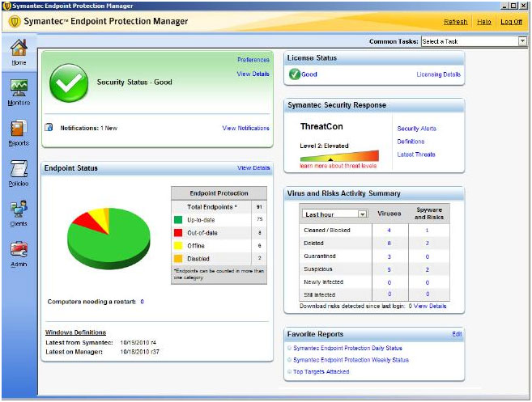This screenshot has height=402, width=532.
Task: Open Help from the top header
Action: (x=483, y=22)
